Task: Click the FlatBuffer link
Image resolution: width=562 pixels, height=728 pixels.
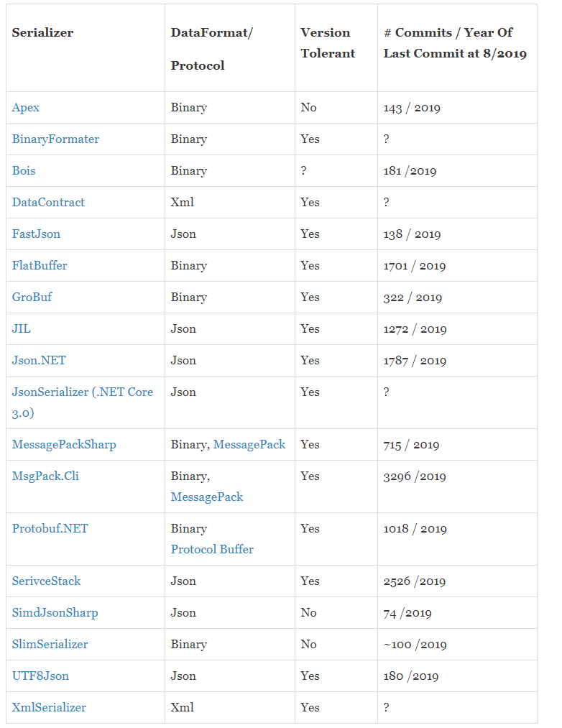Action: pos(40,266)
